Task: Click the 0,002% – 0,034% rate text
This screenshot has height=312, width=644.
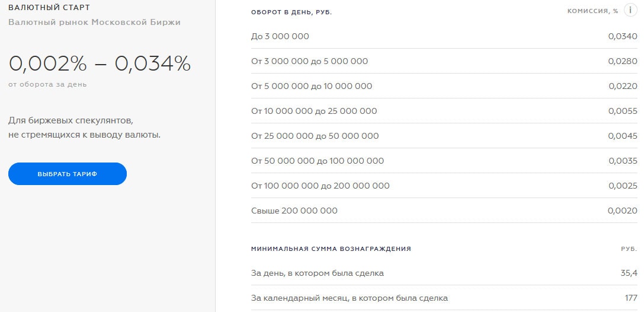Action: (x=100, y=63)
